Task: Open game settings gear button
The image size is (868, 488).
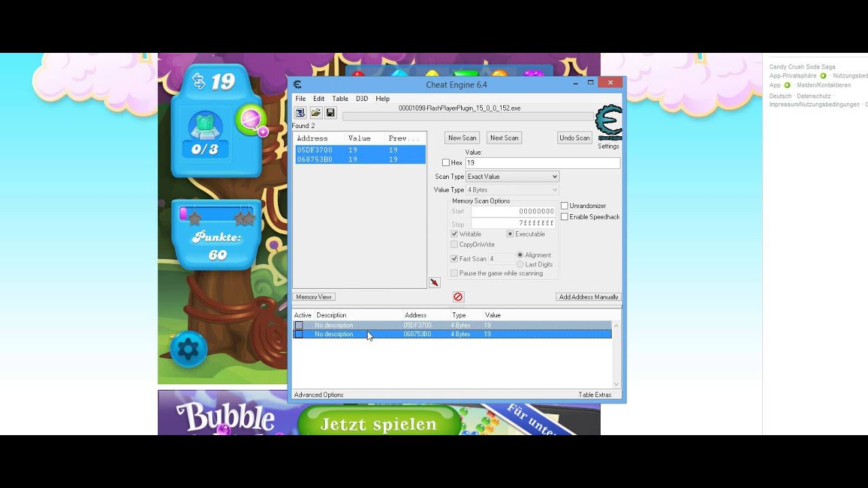Action: (189, 349)
